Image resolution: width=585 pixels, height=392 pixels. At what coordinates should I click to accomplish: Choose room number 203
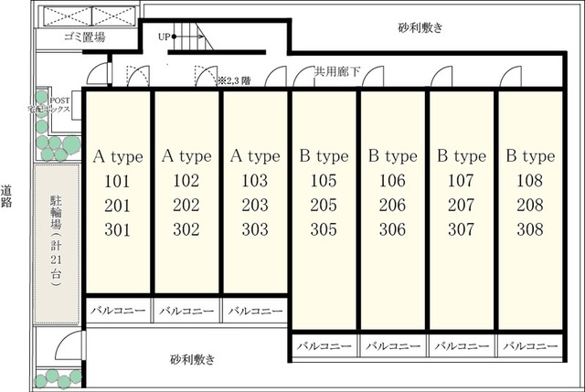(x=255, y=206)
